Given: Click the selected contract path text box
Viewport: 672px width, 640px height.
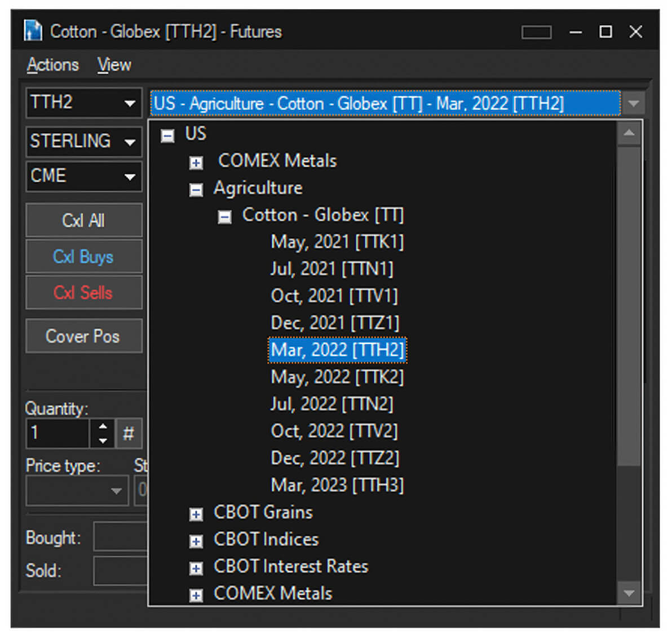Looking at the screenshot, I should (x=385, y=103).
